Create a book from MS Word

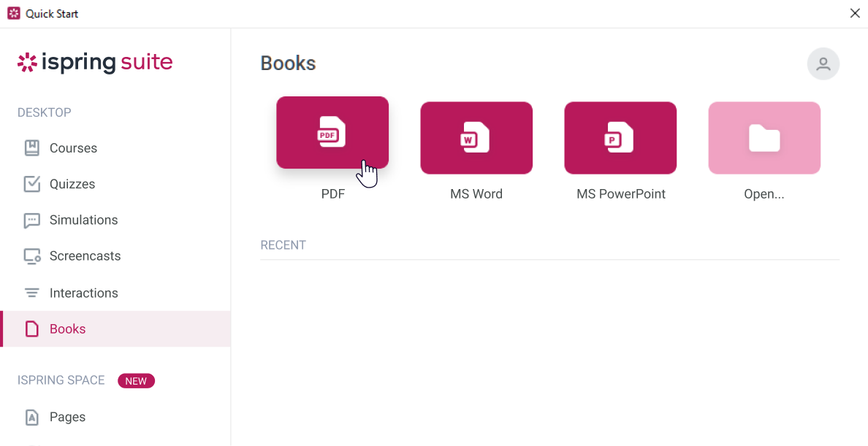coord(476,138)
